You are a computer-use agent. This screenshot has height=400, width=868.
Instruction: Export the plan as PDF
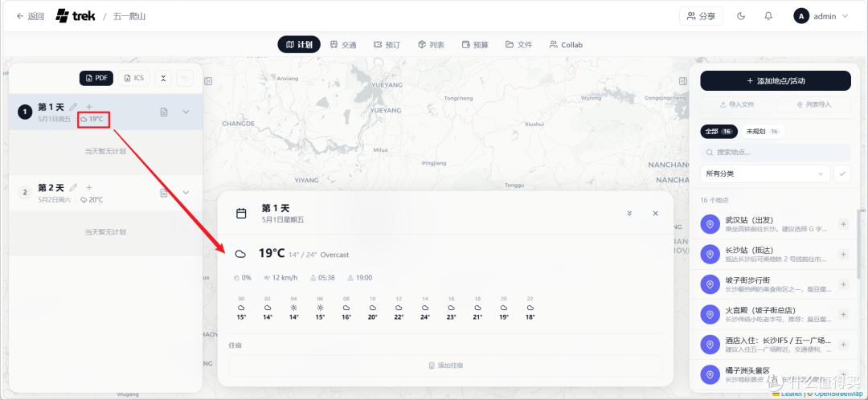(96, 78)
